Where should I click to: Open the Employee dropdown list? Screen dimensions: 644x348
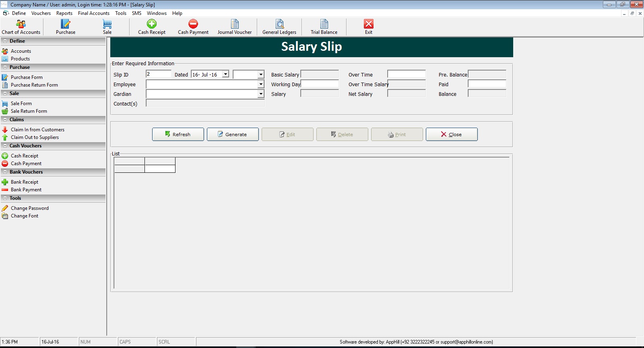coord(261,84)
